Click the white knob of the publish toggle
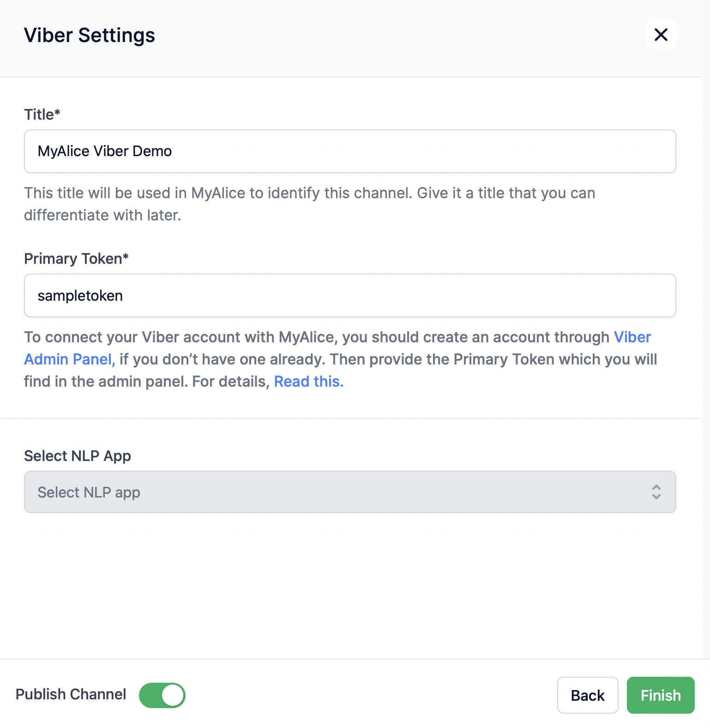This screenshot has height=728, width=710. (x=173, y=695)
